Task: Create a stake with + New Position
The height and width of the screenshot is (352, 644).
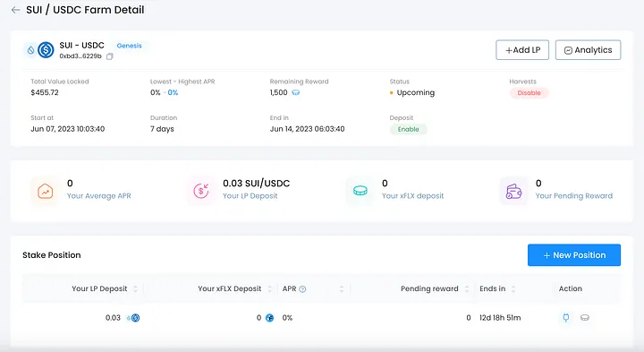Action: click(x=573, y=255)
